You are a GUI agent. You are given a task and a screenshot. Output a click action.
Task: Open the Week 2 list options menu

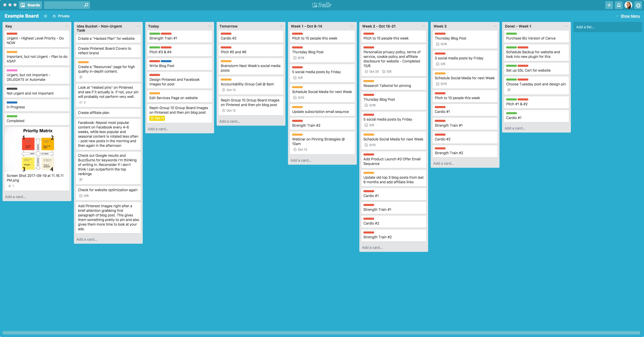click(424, 26)
